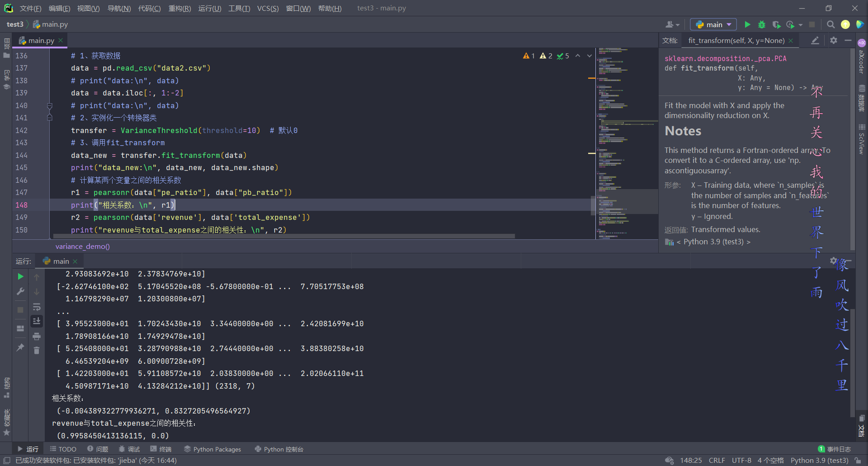Hide the documentation panel with minimize dash

click(x=848, y=40)
